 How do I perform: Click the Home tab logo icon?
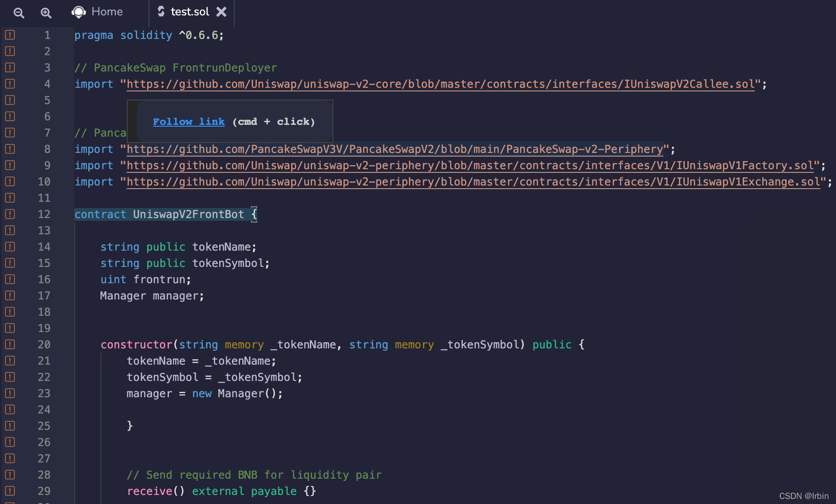[79, 12]
